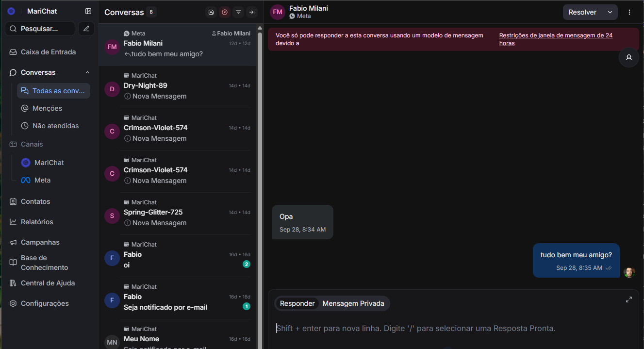Expand the reply editor with the arrows icon

629,299
